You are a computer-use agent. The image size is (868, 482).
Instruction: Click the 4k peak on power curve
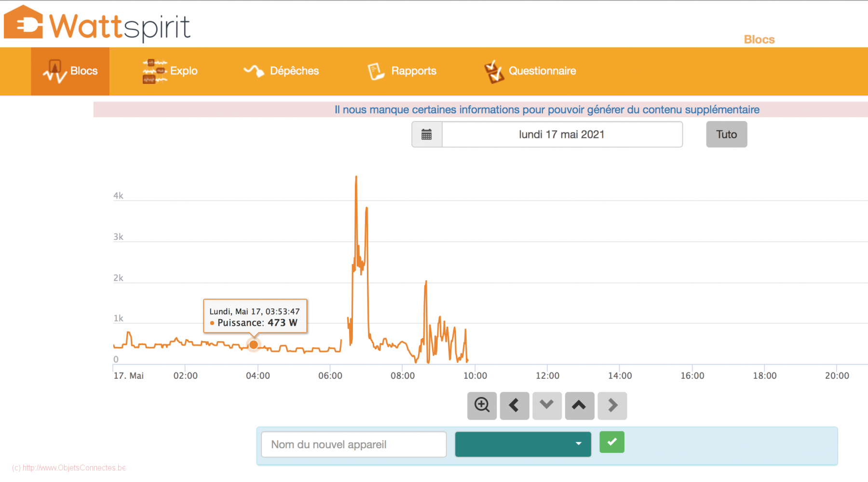pyautogui.click(x=356, y=178)
